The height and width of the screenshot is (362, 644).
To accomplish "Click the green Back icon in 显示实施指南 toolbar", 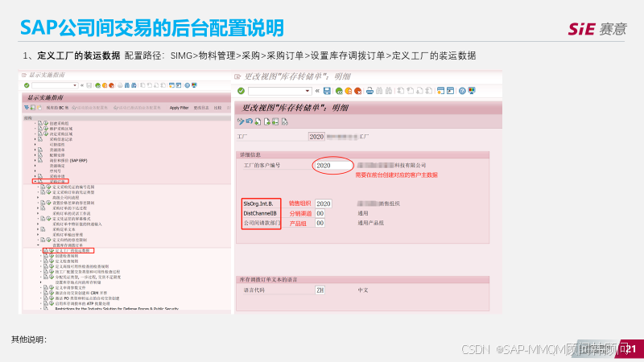I will point(97,85).
